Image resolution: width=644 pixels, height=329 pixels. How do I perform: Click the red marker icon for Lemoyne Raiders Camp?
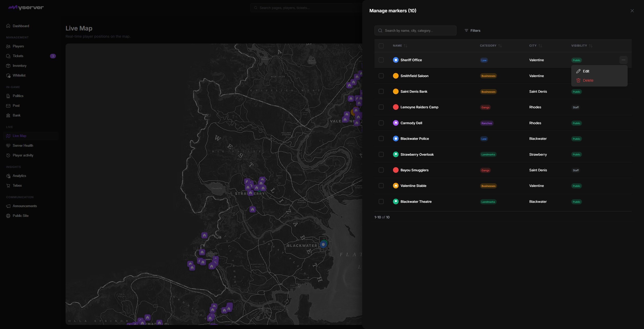pyautogui.click(x=396, y=107)
